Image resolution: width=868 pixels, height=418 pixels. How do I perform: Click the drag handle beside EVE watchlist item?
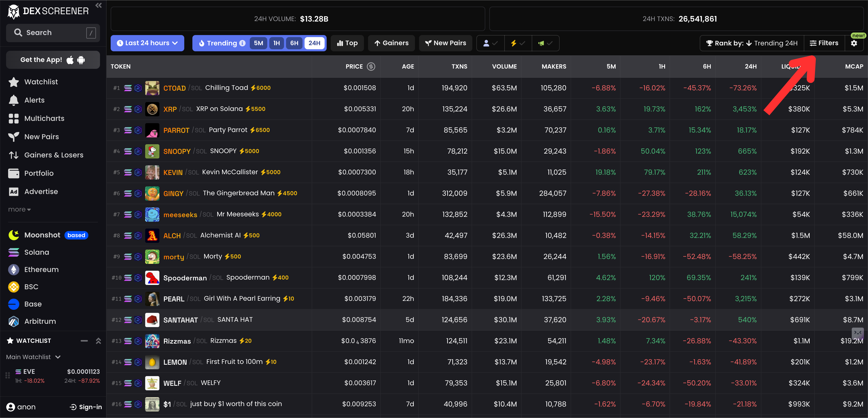pos(7,376)
